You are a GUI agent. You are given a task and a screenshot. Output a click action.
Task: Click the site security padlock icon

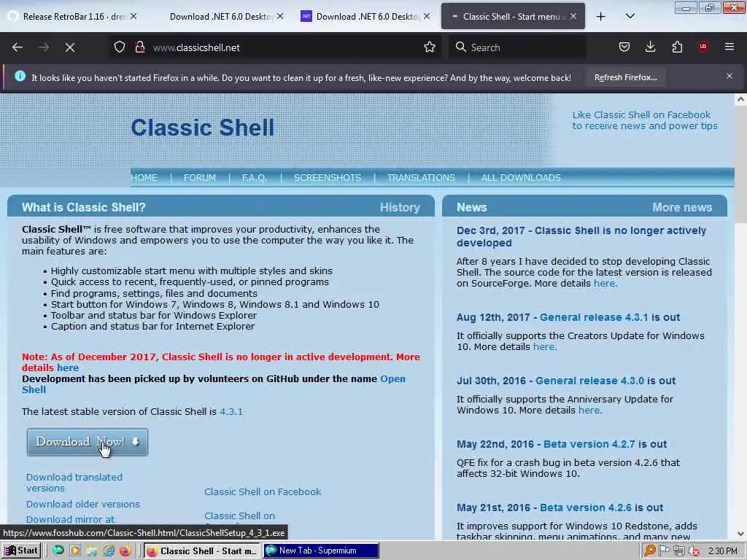coord(139,47)
